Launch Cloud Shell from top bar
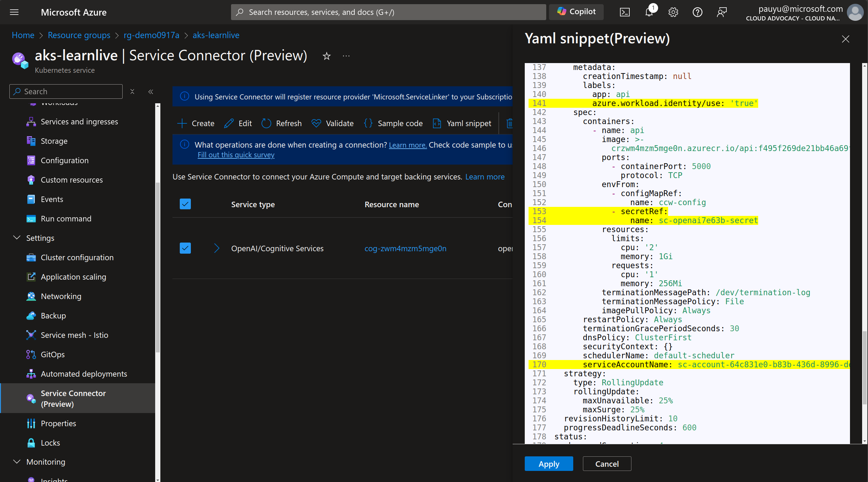 click(625, 12)
